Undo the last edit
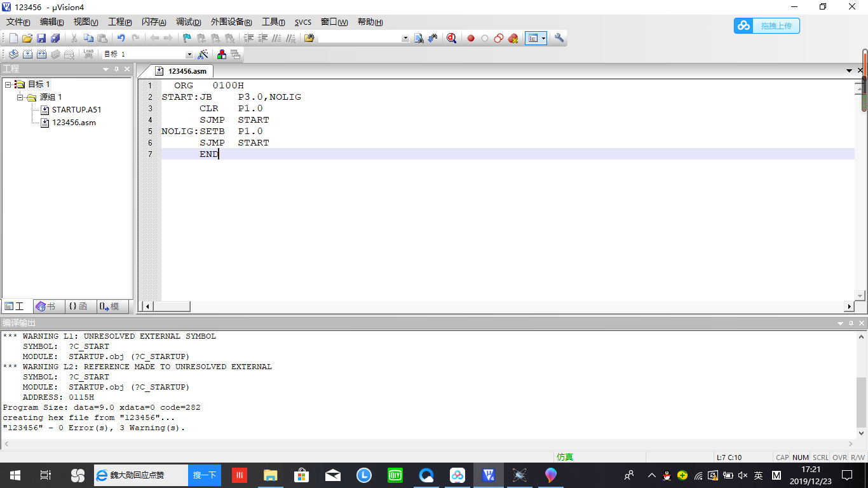 point(121,38)
